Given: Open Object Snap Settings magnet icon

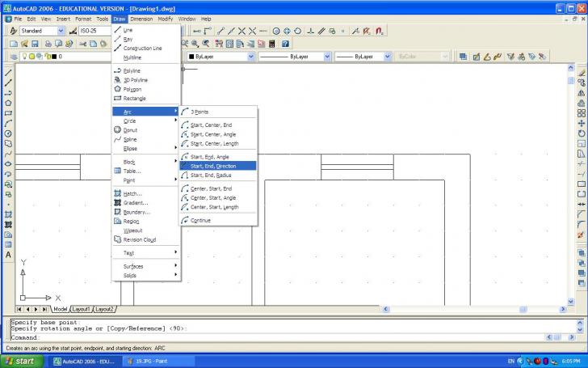Looking at the screenshot, I should 380,32.
